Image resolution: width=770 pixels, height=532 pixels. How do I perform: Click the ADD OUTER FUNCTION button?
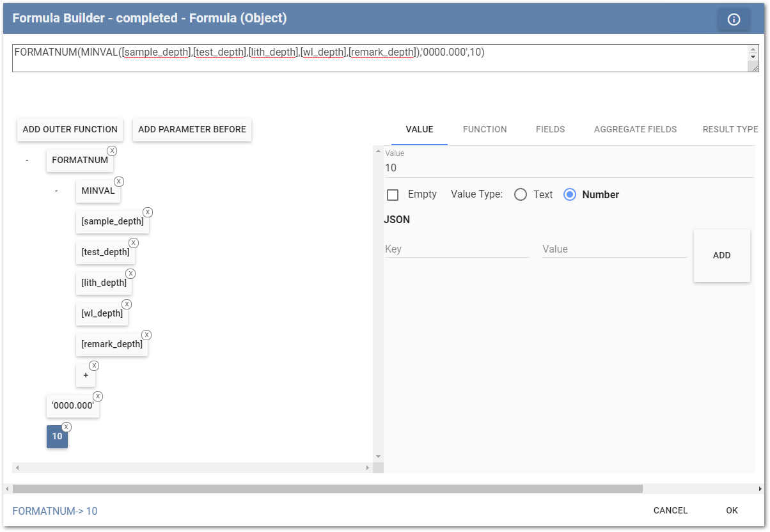pos(70,129)
